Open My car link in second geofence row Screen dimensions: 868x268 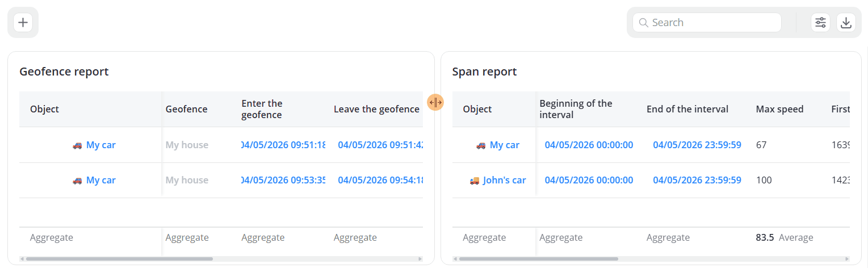coord(100,180)
